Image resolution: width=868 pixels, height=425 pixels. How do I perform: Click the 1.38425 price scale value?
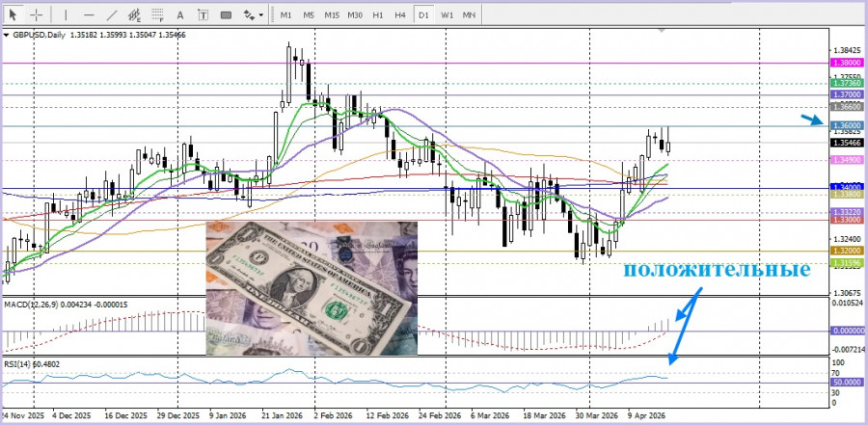847,50
